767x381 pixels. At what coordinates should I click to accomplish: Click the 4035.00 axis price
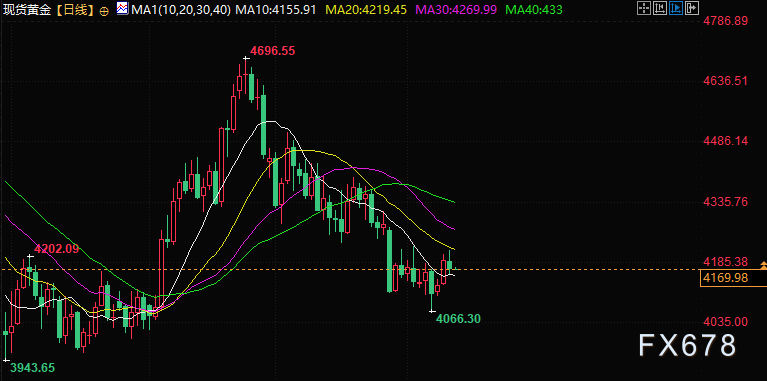[725, 322]
